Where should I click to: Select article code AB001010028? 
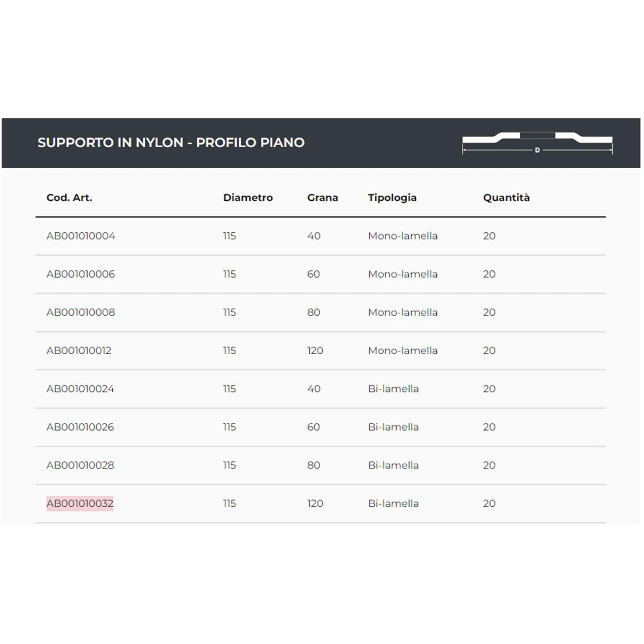click(80, 465)
